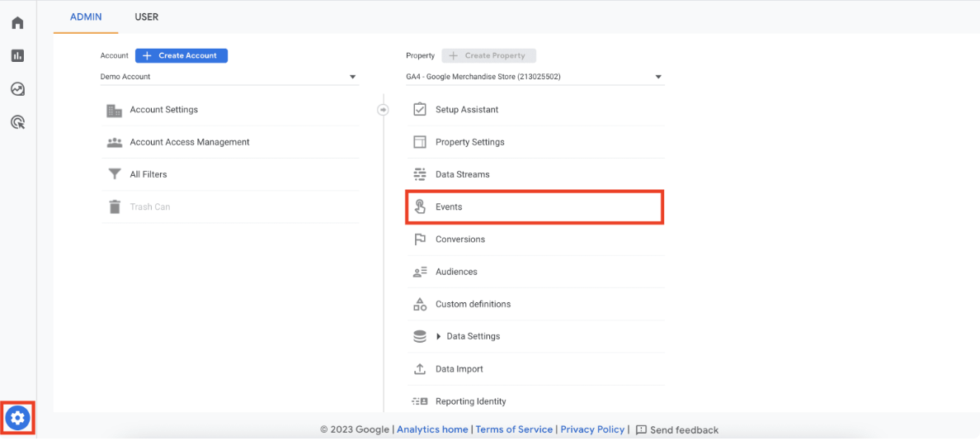Screen dimensions: 980x441
Task: Open Setup Assistant
Action: pos(467,110)
